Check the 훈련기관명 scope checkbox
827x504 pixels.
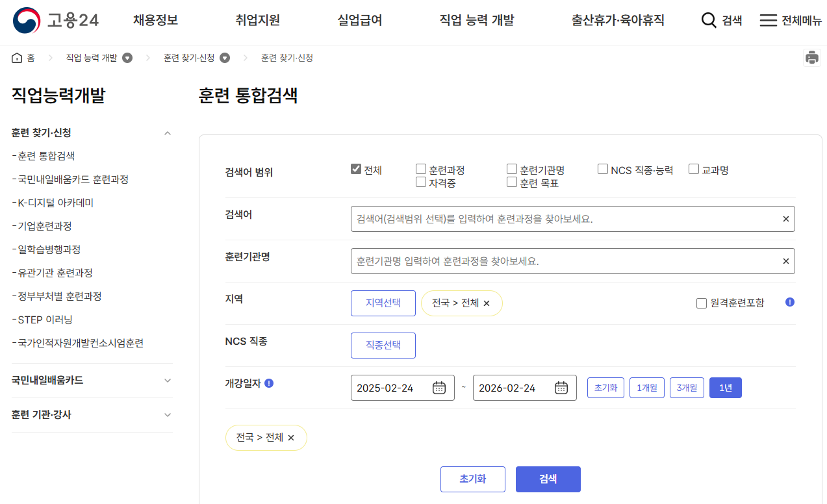click(512, 170)
